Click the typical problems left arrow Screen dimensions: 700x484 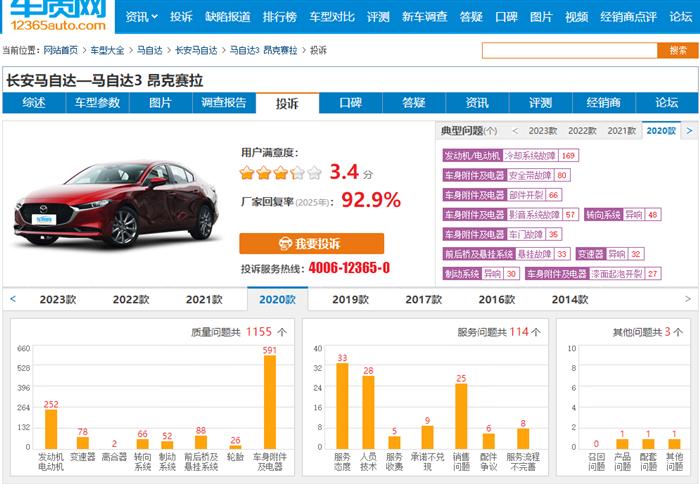tap(515, 131)
